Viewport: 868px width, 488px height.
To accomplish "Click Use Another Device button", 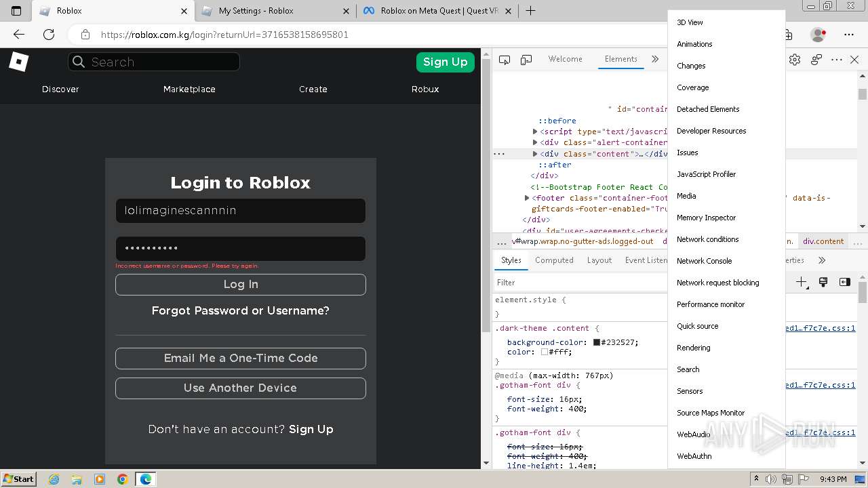I will tap(241, 388).
